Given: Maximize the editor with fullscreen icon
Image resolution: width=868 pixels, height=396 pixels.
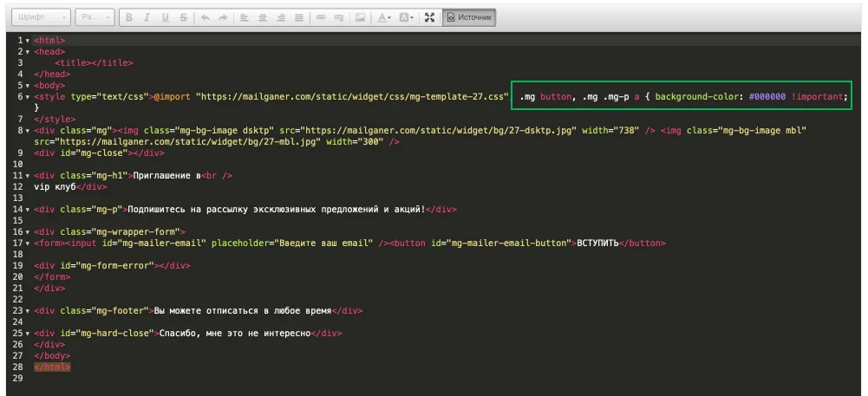Looking at the screenshot, I should click(x=429, y=17).
